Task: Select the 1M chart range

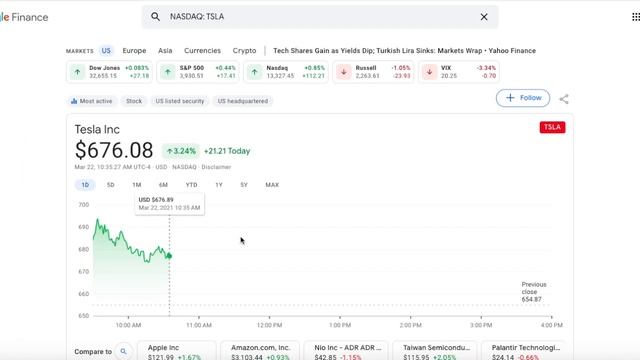Action: coord(137,185)
